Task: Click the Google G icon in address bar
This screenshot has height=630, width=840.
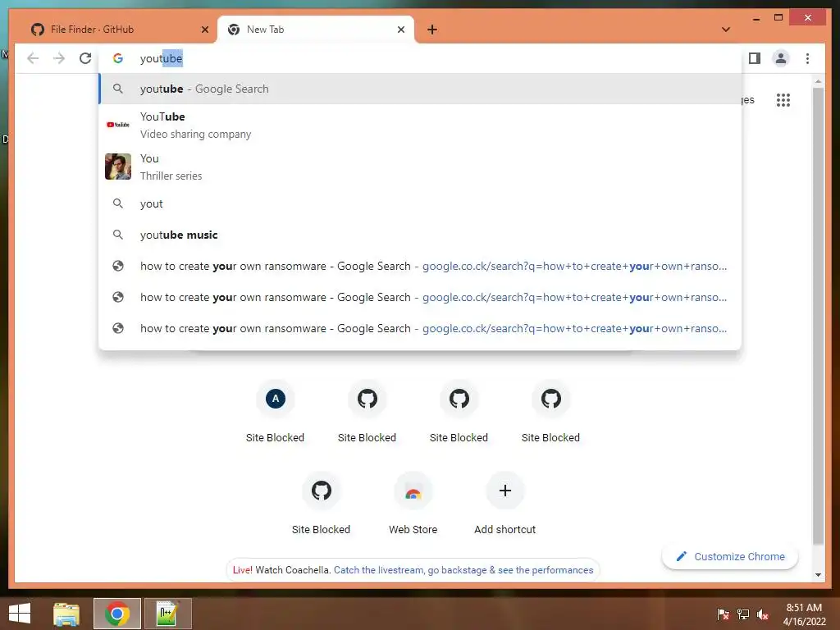Action: pyautogui.click(x=118, y=58)
